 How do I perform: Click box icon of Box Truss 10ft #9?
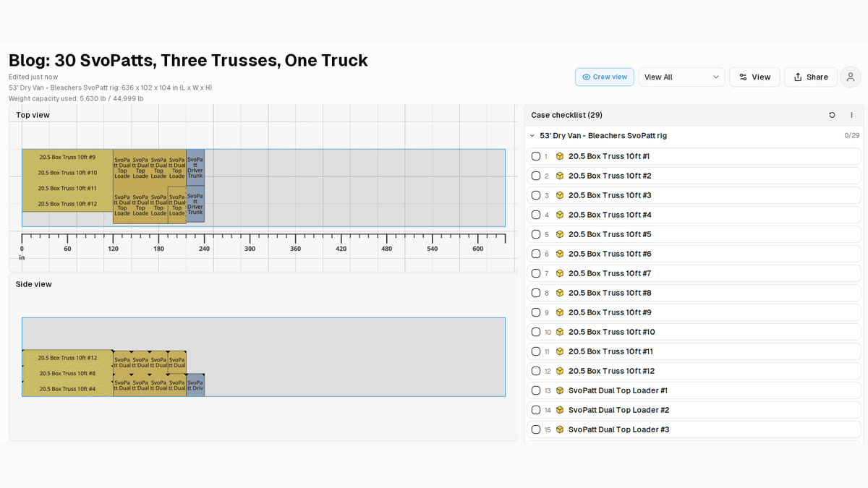(x=560, y=312)
